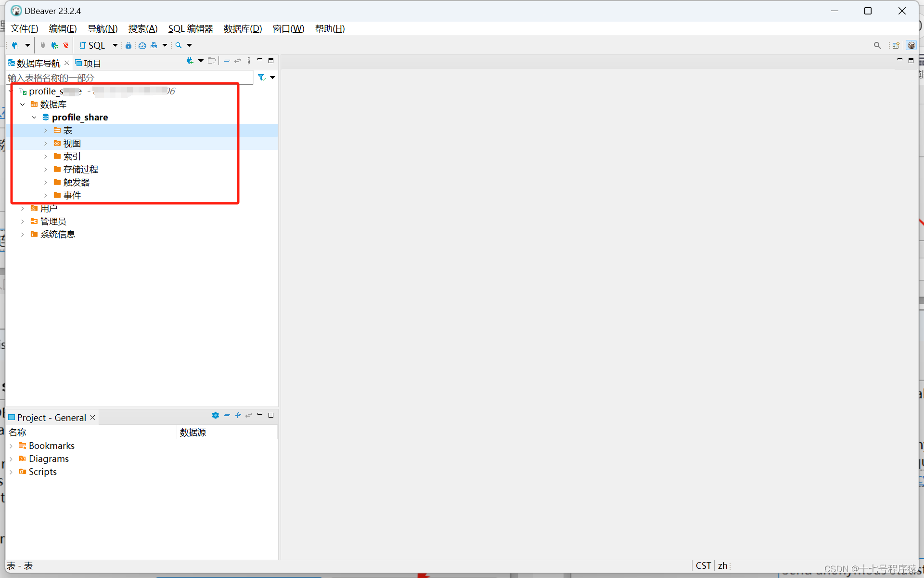This screenshot has width=924, height=578.
Task: Click the reconnect plug icon with green arrows
Action: [54, 45]
